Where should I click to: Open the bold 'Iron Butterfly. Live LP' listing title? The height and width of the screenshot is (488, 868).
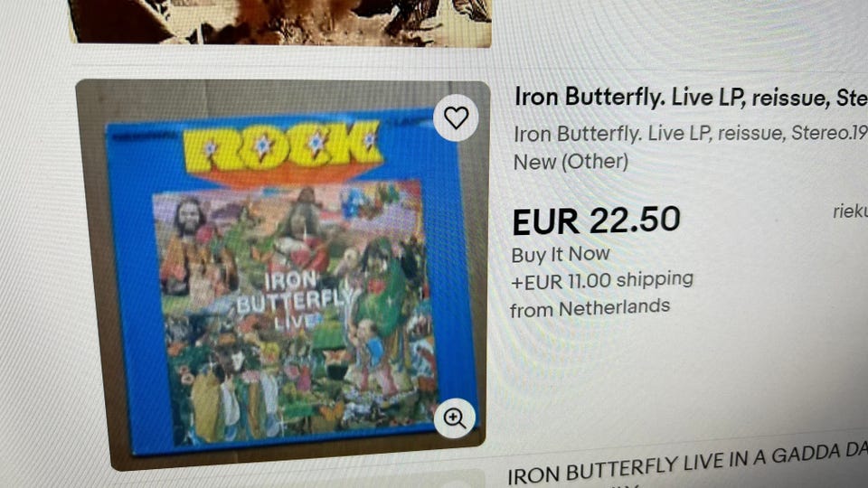[x=691, y=98]
